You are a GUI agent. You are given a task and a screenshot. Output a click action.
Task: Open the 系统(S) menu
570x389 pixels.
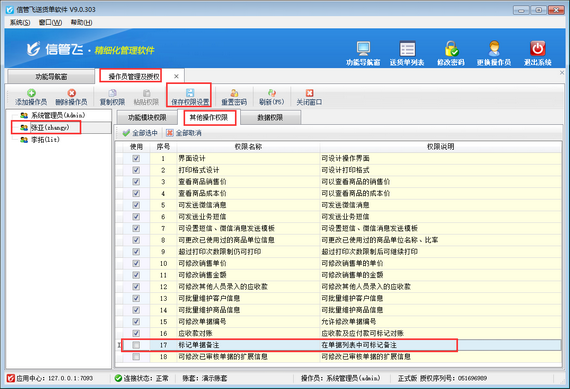tap(20, 23)
